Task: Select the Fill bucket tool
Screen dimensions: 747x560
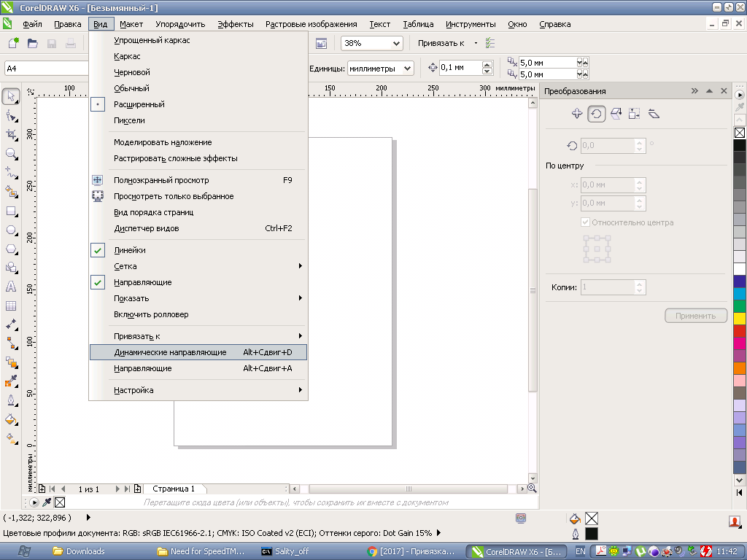Action: click(12, 419)
